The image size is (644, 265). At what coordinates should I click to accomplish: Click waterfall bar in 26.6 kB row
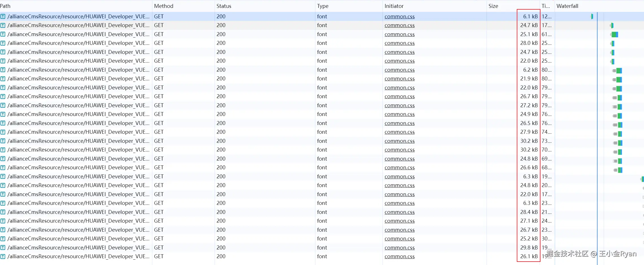pos(618,170)
